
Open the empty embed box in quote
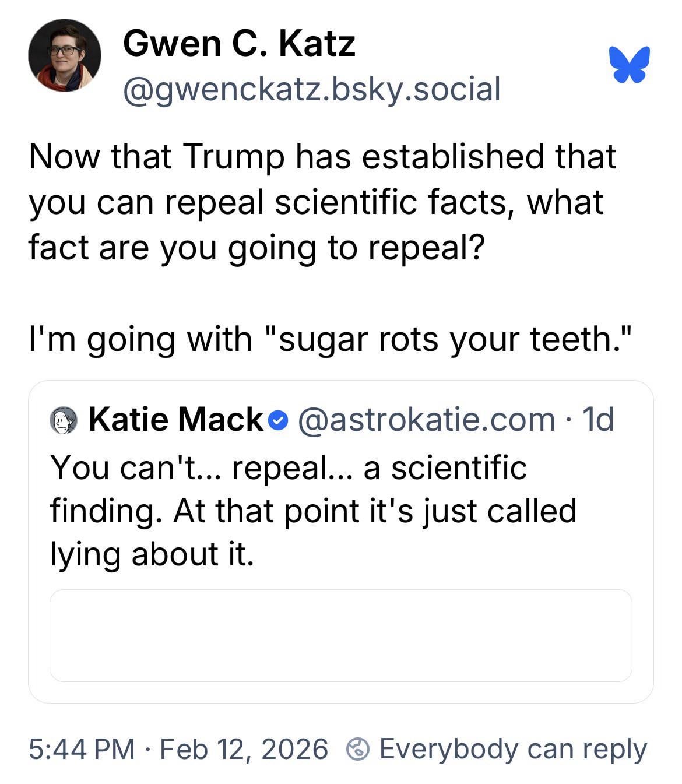coord(340,635)
